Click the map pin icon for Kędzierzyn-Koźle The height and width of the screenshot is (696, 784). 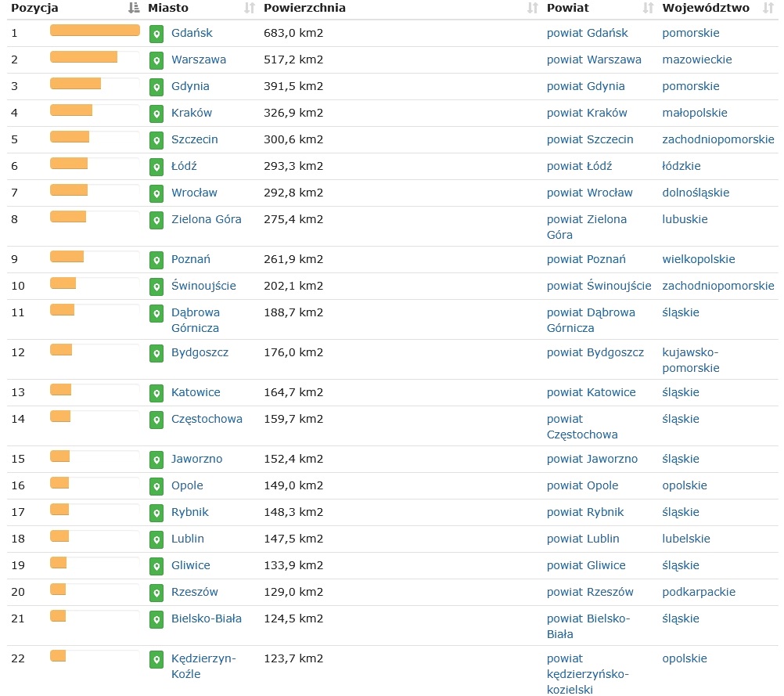tap(156, 659)
